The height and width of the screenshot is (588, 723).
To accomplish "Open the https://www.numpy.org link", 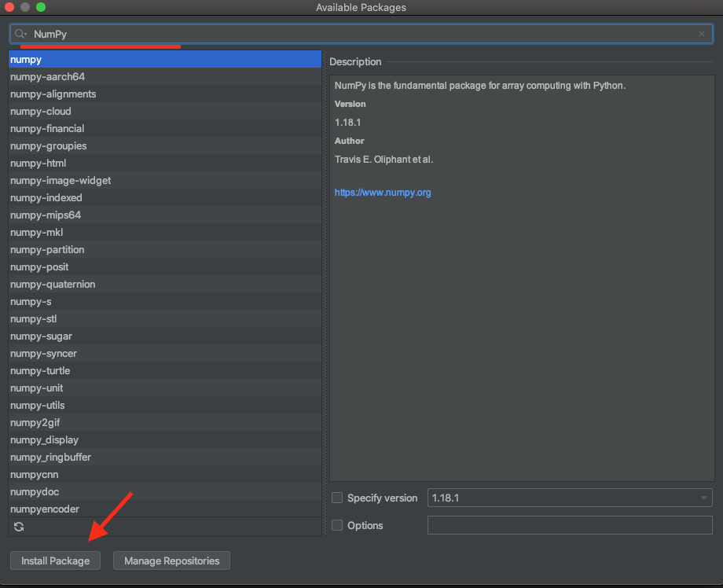I will (x=383, y=193).
